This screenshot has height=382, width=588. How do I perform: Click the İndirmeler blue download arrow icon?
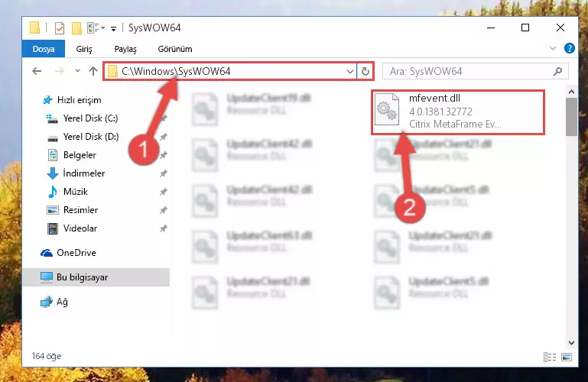pos(52,173)
